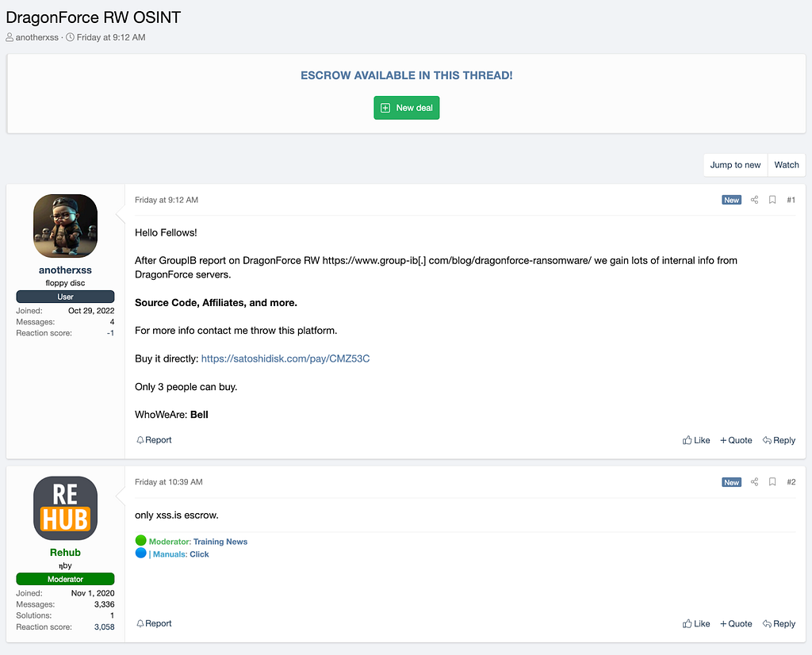This screenshot has height=655, width=812.
Task: Quote the post by anotherxss
Action: pyautogui.click(x=736, y=440)
